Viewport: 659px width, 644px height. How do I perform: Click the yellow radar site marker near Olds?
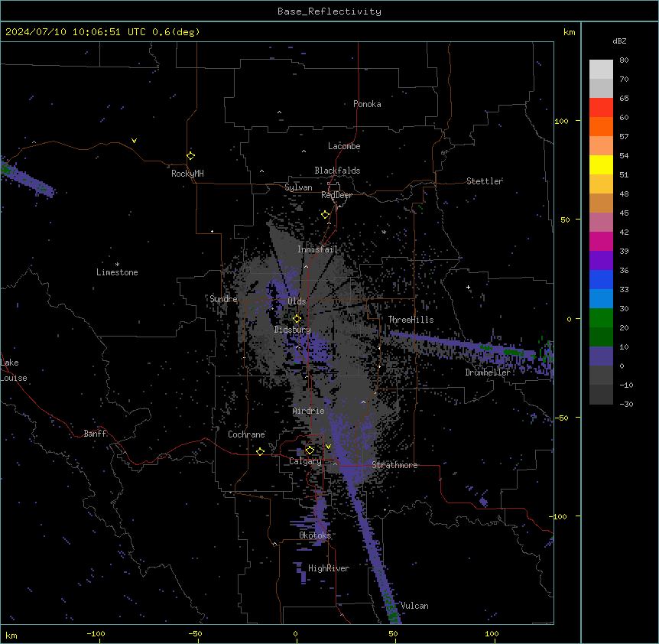[297, 319]
